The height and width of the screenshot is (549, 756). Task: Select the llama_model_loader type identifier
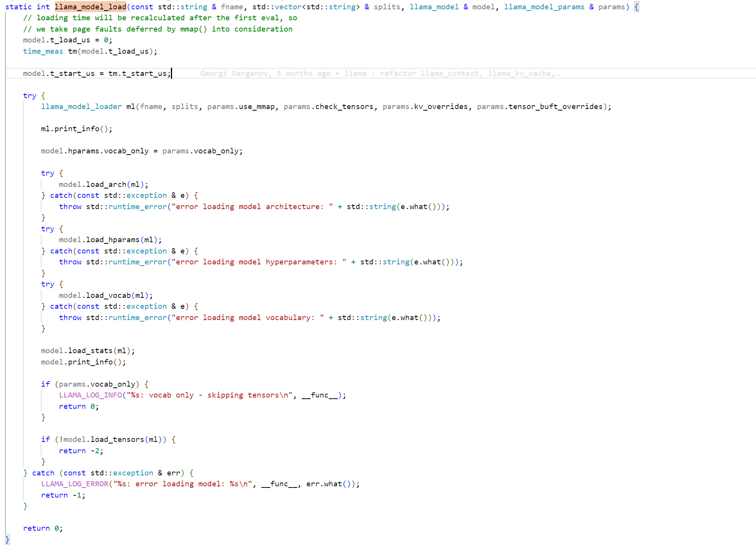tap(81, 107)
